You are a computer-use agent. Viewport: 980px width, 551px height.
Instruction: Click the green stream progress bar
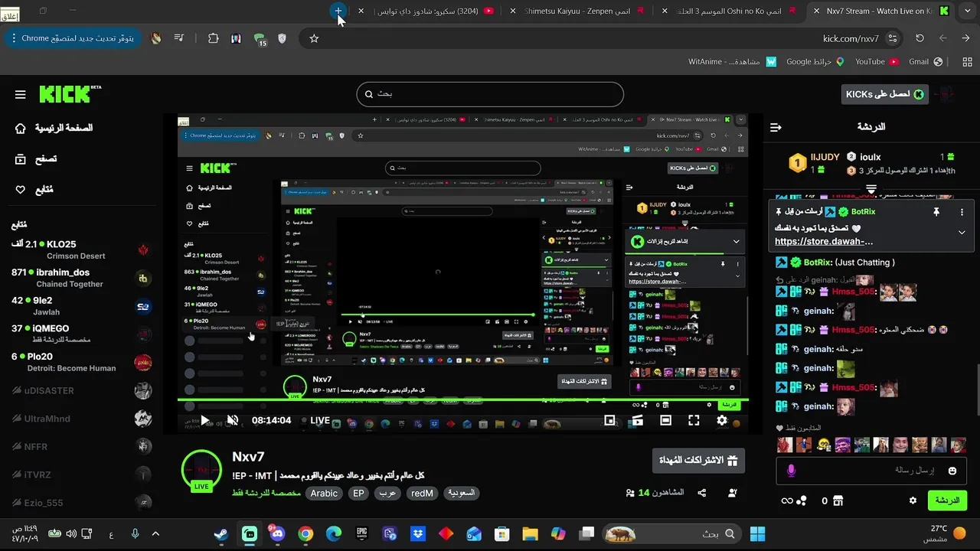click(x=463, y=400)
